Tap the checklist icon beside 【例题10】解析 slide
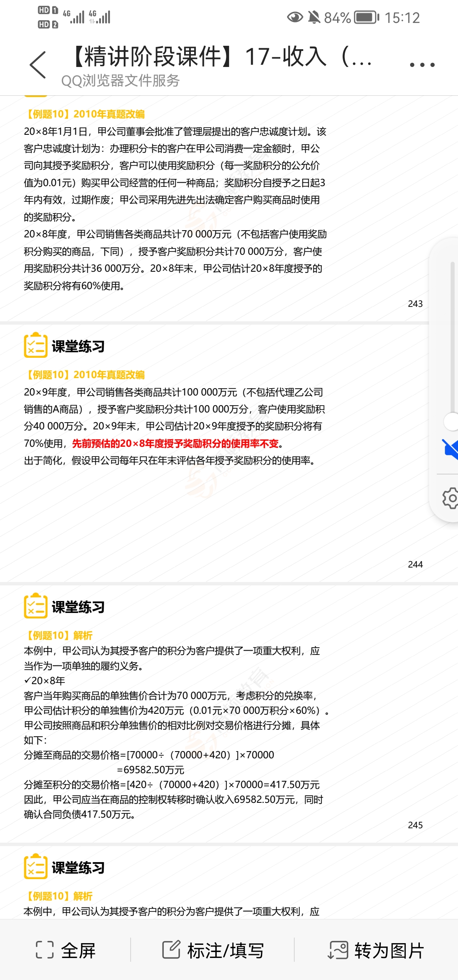Screen dimensions: 458x980 coord(36,606)
